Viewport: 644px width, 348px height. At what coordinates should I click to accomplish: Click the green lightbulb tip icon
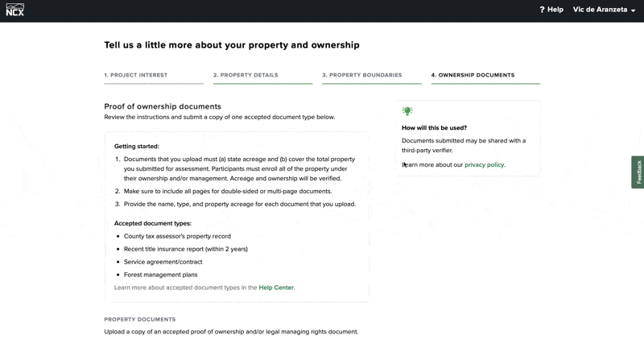[407, 111]
